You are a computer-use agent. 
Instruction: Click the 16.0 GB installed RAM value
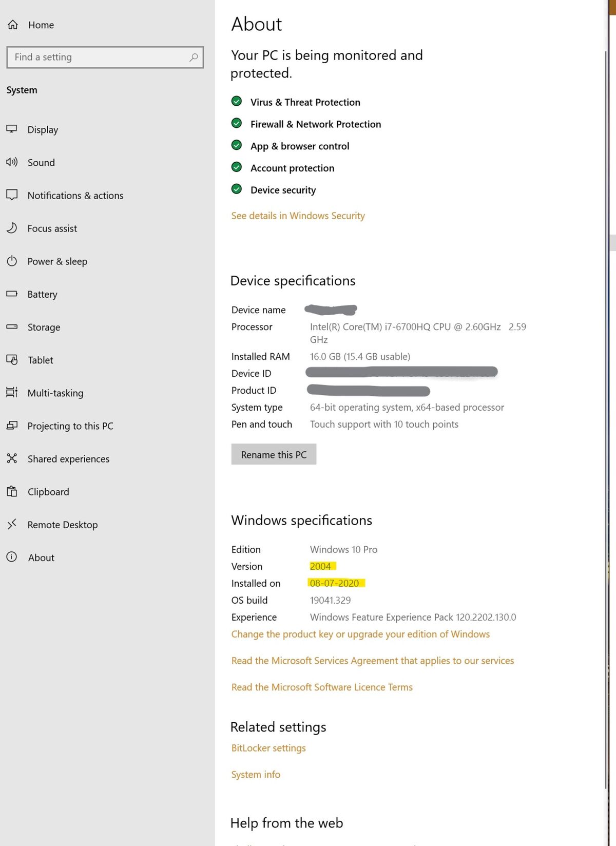pos(360,356)
